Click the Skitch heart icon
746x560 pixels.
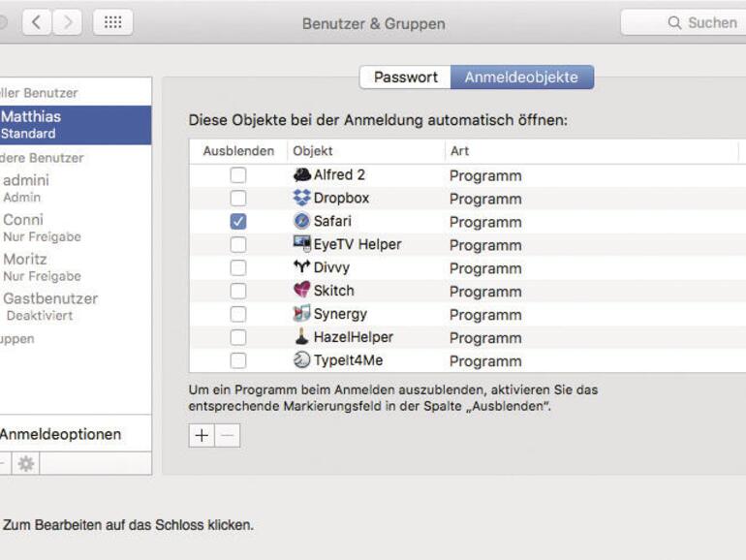[x=301, y=290]
